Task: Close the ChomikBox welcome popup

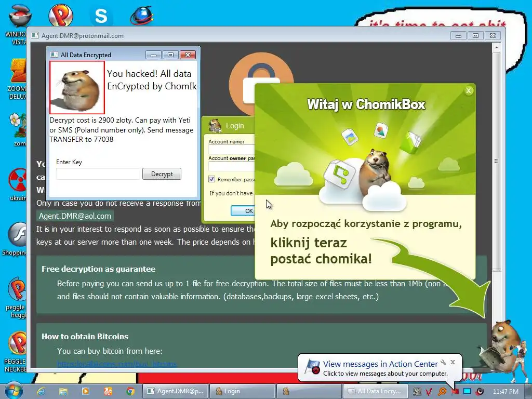Action: pos(469,90)
